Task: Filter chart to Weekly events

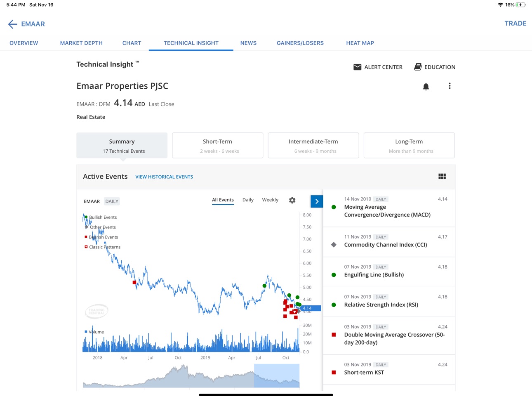Action: coord(270,200)
